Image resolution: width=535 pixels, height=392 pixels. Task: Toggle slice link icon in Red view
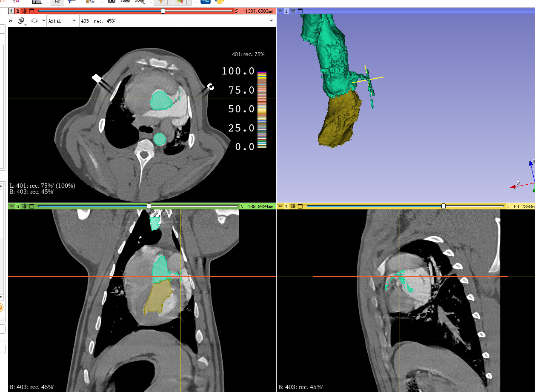(21, 21)
